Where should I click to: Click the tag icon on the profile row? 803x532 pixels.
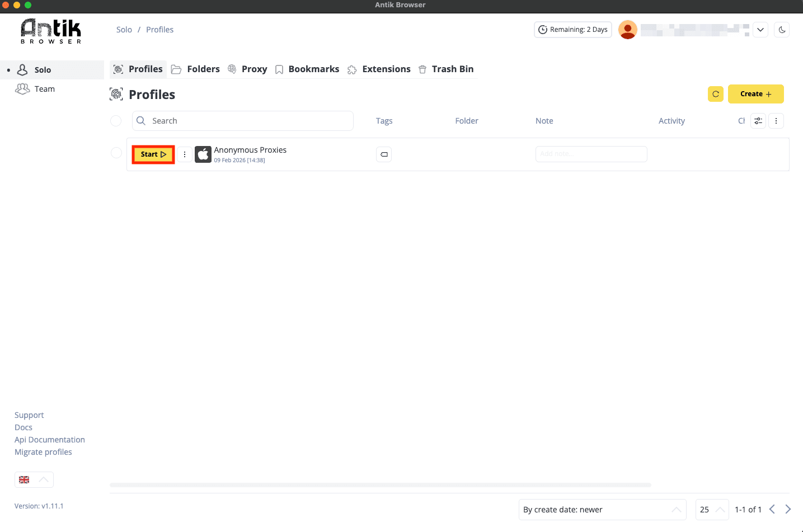(x=384, y=154)
